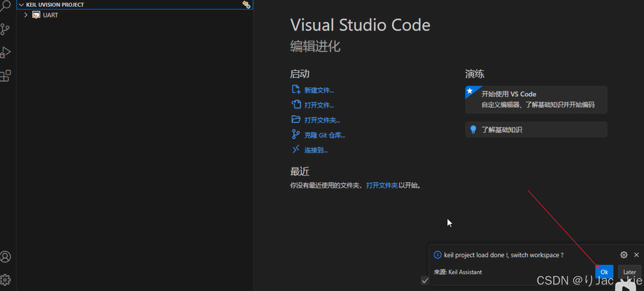This screenshot has width=644, height=291.
Task: Dismiss the Keil Assistant notification
Action: click(636, 255)
